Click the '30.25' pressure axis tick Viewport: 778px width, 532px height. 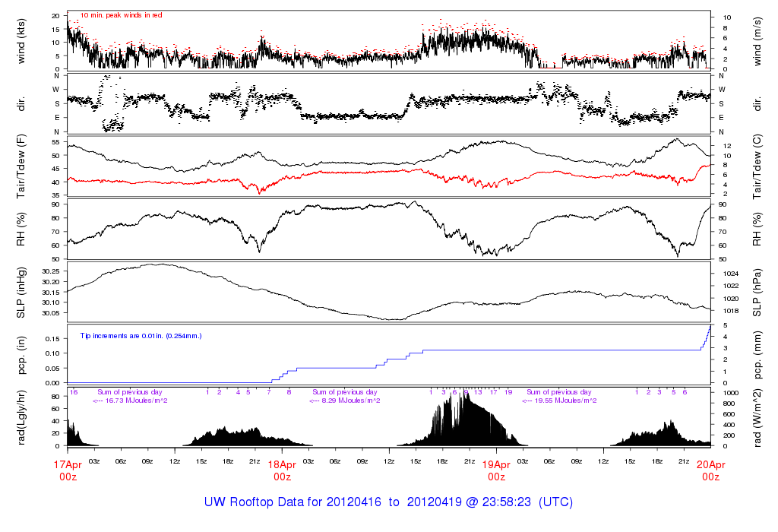pos(51,271)
